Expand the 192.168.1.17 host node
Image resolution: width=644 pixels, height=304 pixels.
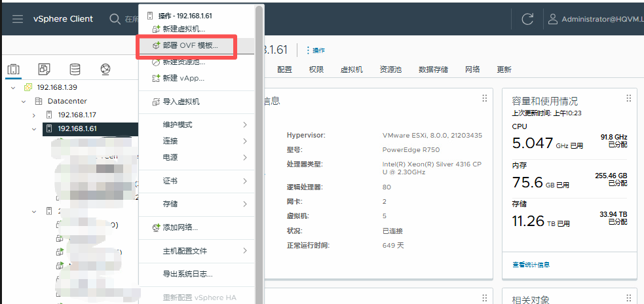pyautogui.click(x=34, y=115)
